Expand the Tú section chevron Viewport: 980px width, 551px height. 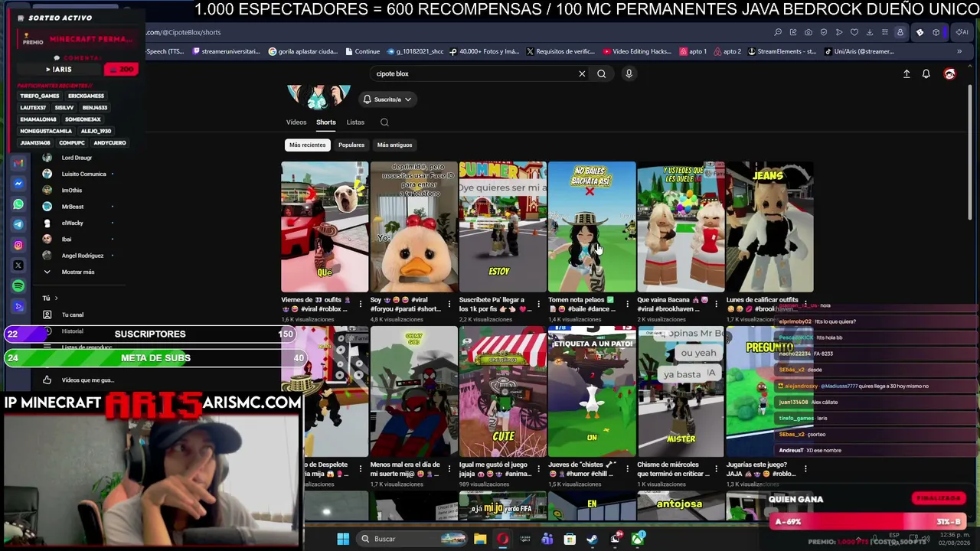pos(56,298)
